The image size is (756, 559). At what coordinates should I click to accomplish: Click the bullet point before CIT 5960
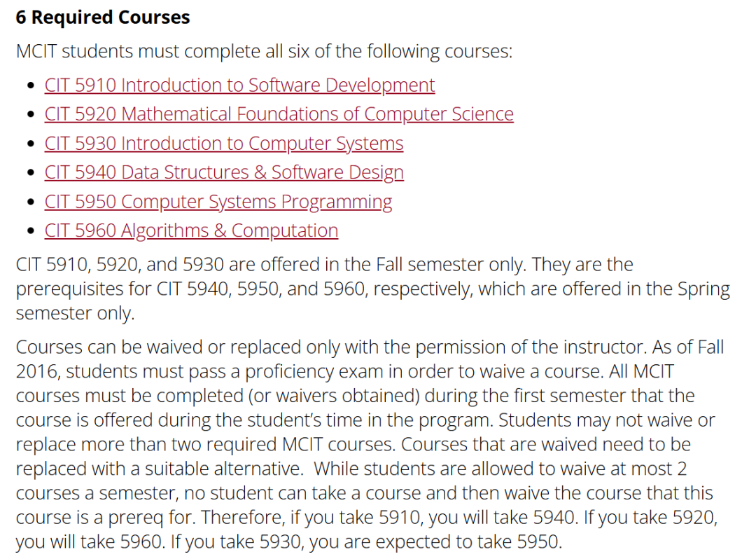pyautogui.click(x=29, y=231)
